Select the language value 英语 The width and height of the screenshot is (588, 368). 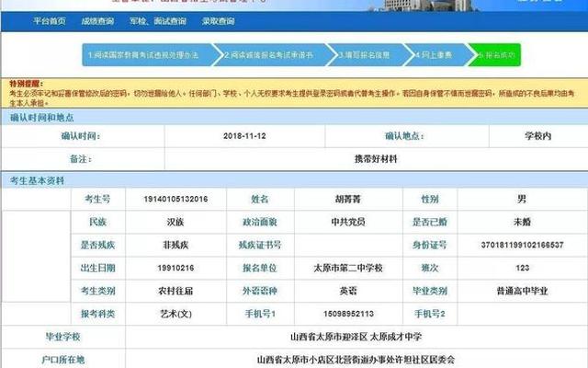[x=348, y=291]
